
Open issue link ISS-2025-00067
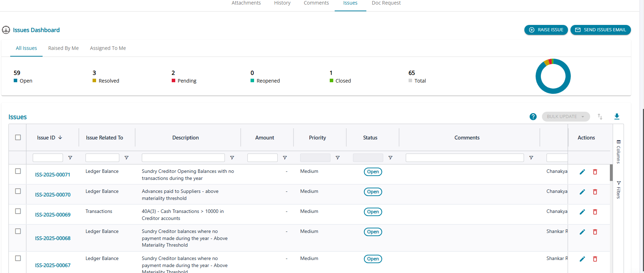click(x=53, y=265)
